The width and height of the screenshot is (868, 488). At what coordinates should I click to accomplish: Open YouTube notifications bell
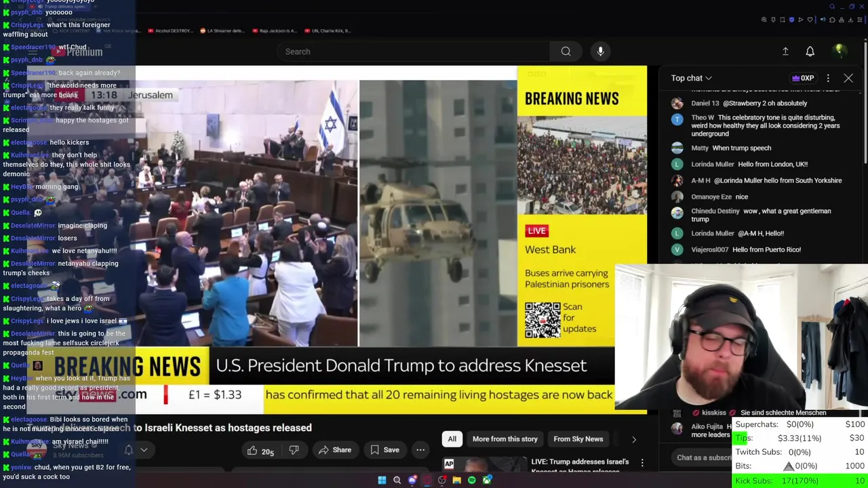pyautogui.click(x=810, y=52)
